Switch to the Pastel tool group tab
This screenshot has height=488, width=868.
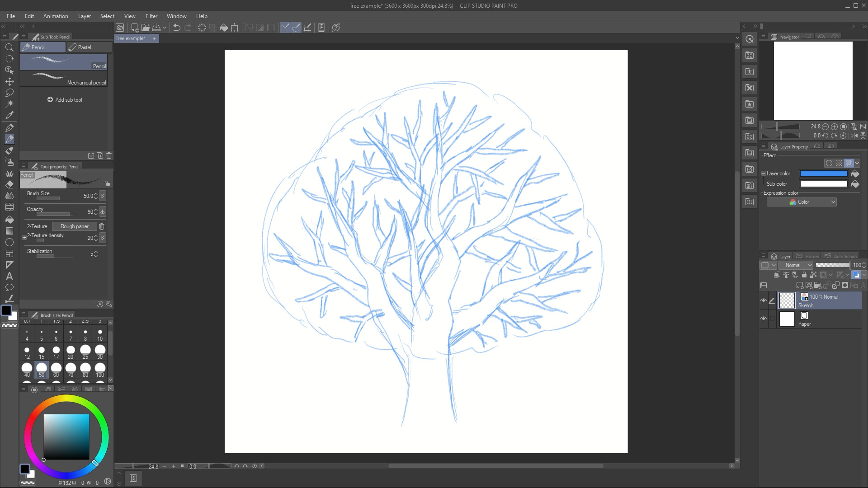(89, 47)
